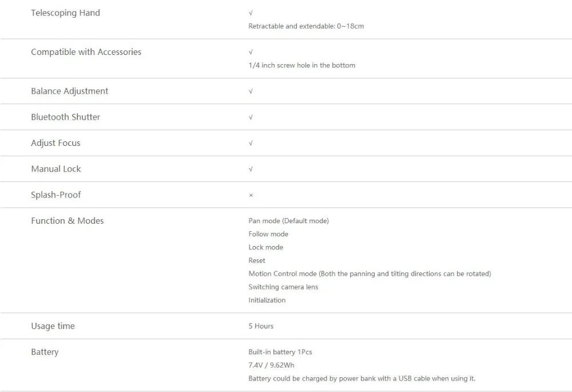Image resolution: width=572 pixels, height=392 pixels.
Task: Click the Adjust Focus checkmark
Action: click(251, 143)
